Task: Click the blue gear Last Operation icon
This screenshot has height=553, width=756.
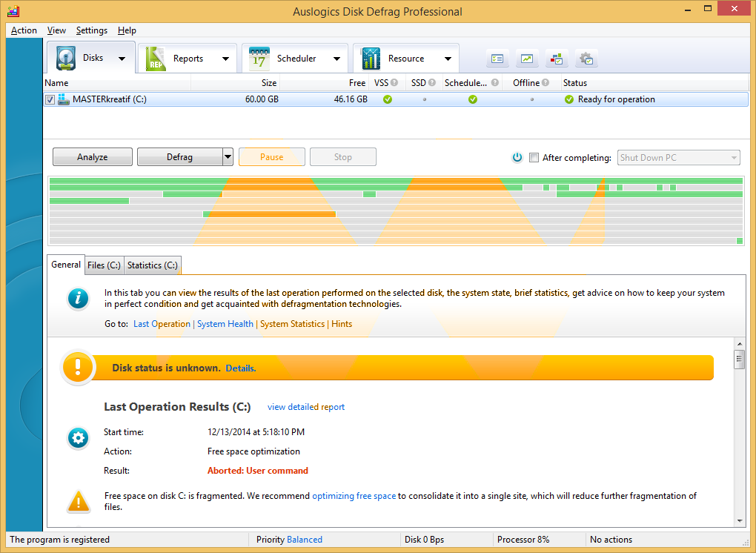Action: (x=78, y=438)
